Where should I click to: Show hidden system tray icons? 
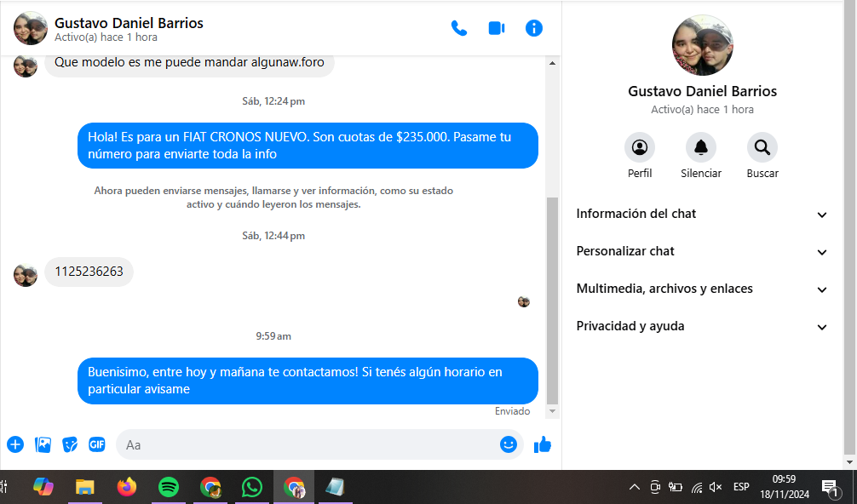click(x=634, y=486)
